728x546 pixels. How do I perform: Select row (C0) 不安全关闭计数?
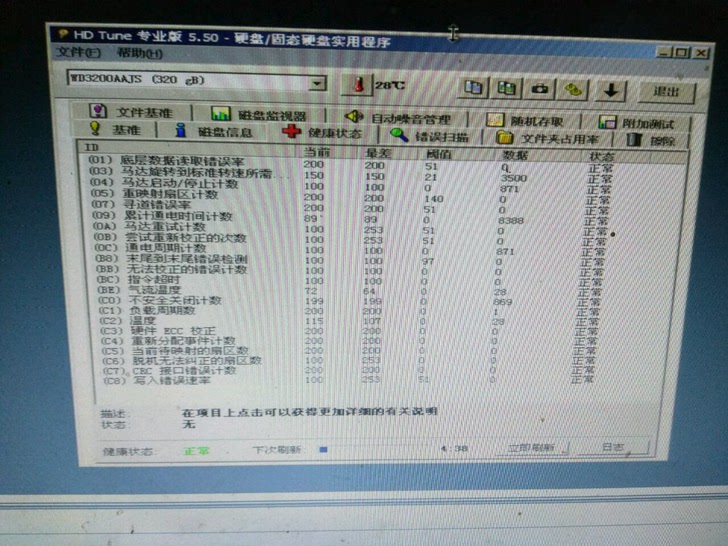[383, 301]
